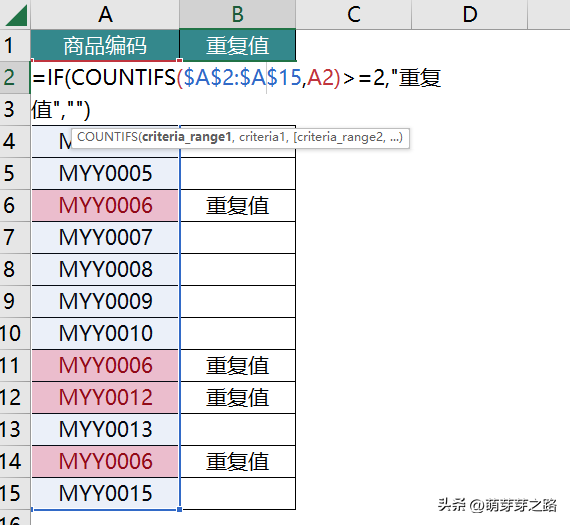Select cell MYY0013
This screenshot has width=570, height=525.
105,429
